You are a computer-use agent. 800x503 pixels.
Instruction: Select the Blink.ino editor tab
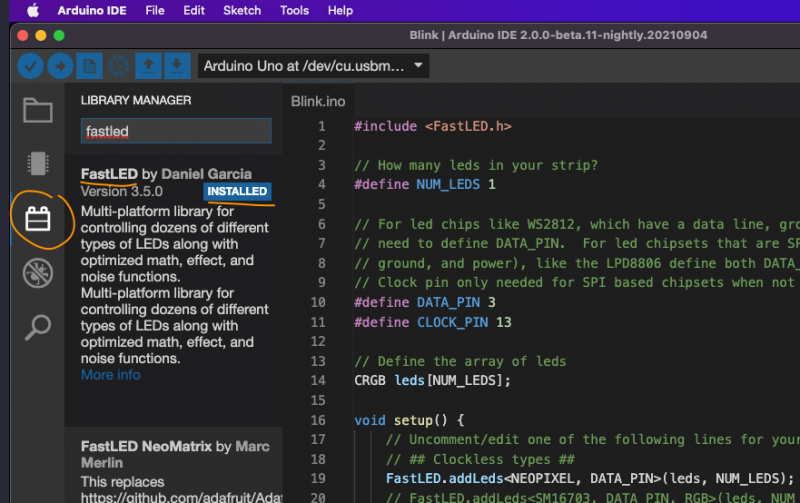click(x=318, y=102)
